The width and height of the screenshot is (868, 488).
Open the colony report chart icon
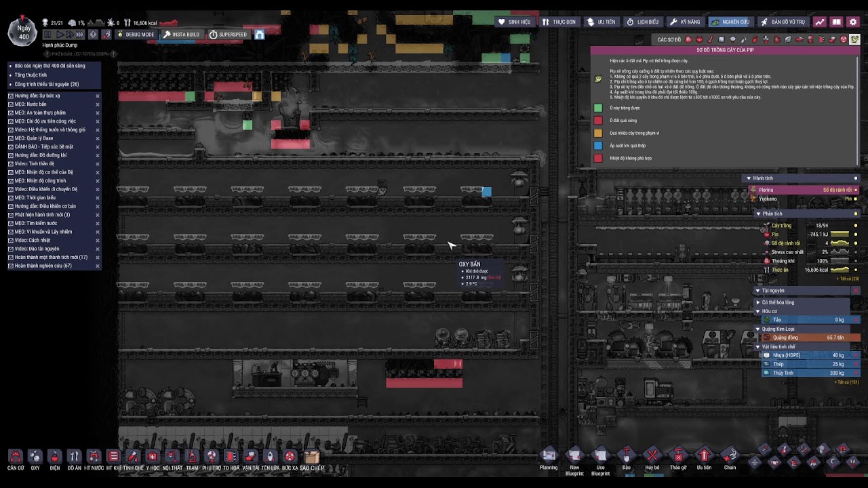click(821, 22)
